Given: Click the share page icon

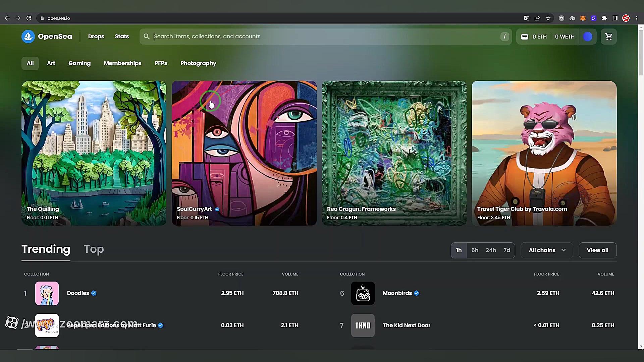Looking at the screenshot, I should (537, 18).
